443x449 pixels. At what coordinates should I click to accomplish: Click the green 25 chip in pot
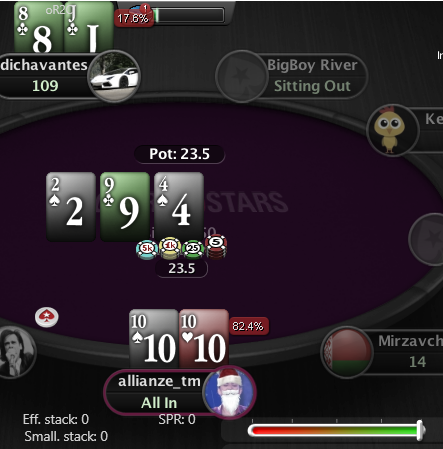pyautogui.click(x=193, y=249)
